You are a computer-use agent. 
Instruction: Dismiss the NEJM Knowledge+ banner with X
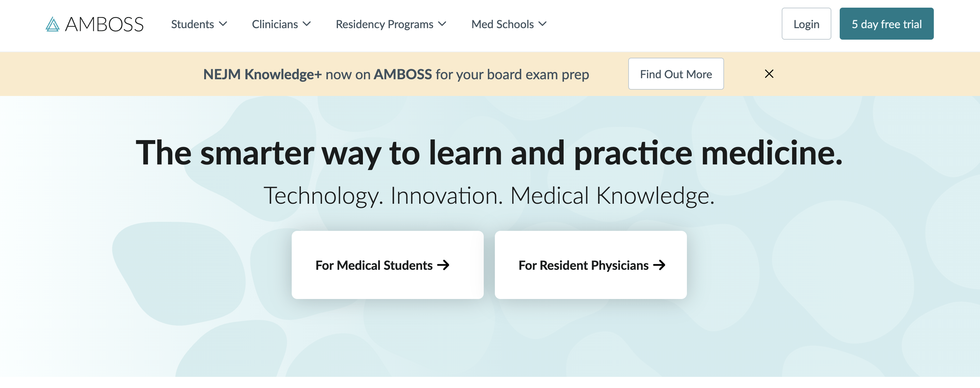[x=769, y=74]
